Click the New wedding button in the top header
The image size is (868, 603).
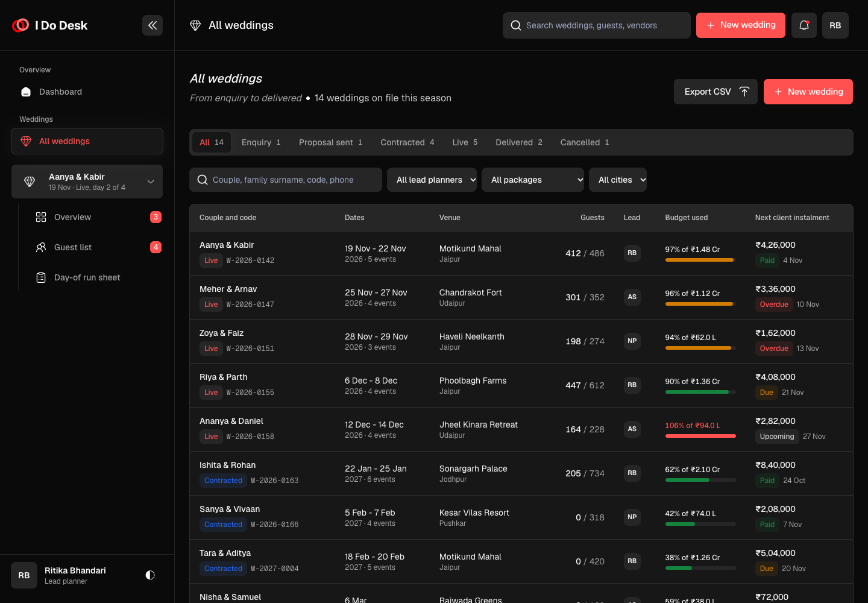tap(741, 25)
